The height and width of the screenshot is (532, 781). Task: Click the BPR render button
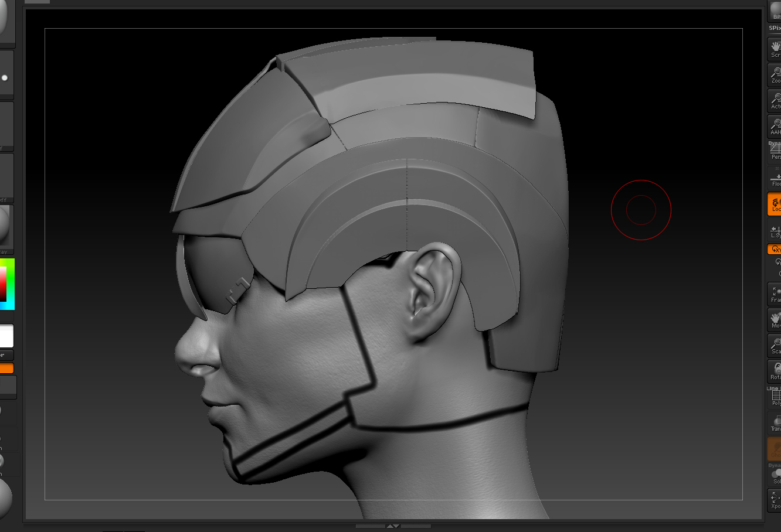pyautogui.click(x=775, y=11)
